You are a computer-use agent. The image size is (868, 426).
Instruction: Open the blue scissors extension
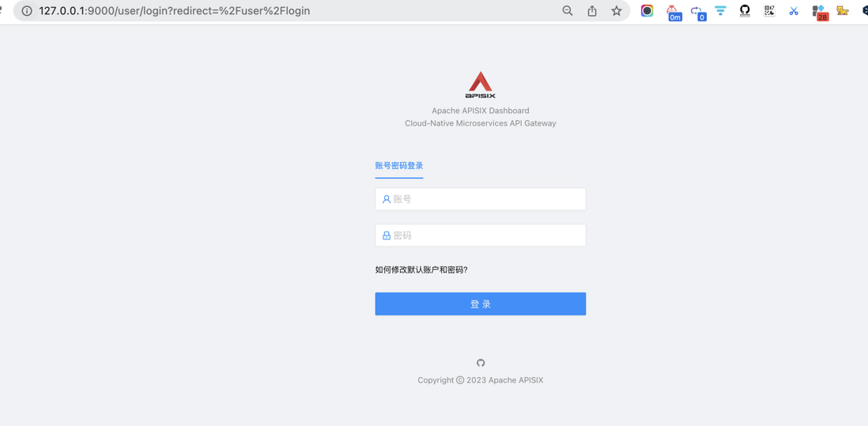click(x=794, y=11)
